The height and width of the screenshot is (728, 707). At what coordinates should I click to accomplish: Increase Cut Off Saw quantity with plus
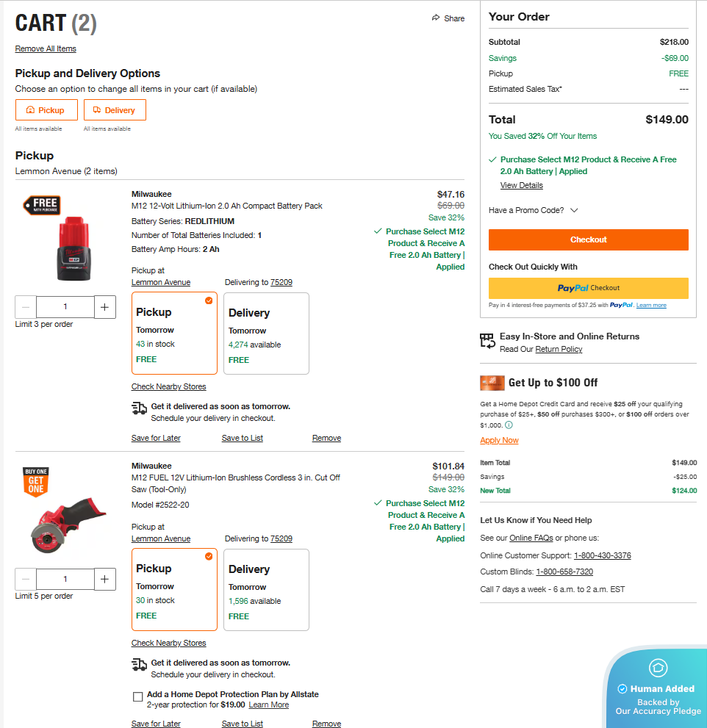tap(104, 579)
